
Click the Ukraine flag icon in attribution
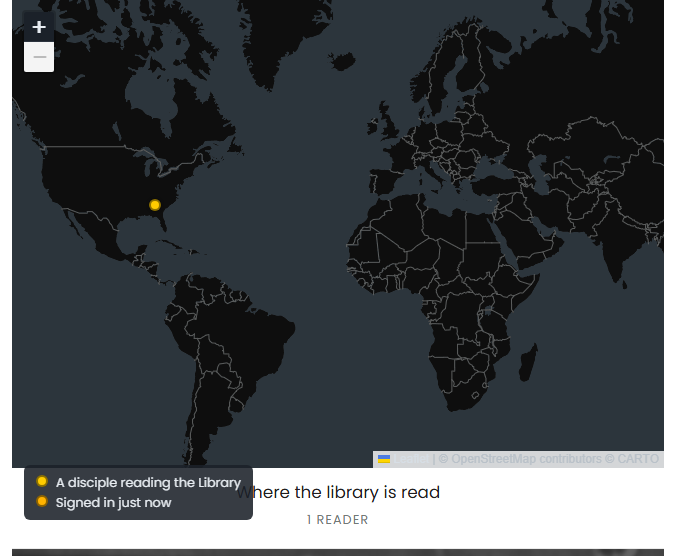click(x=384, y=459)
